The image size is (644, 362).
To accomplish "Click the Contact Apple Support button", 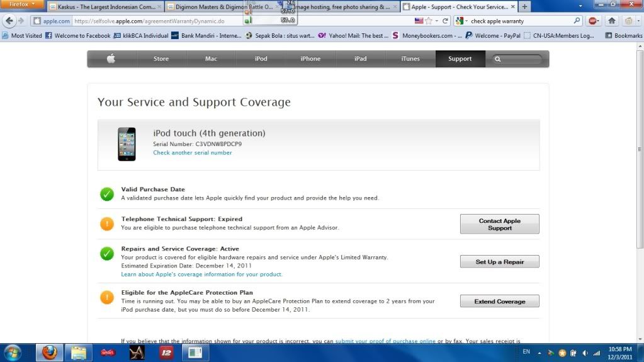I will (499, 224).
